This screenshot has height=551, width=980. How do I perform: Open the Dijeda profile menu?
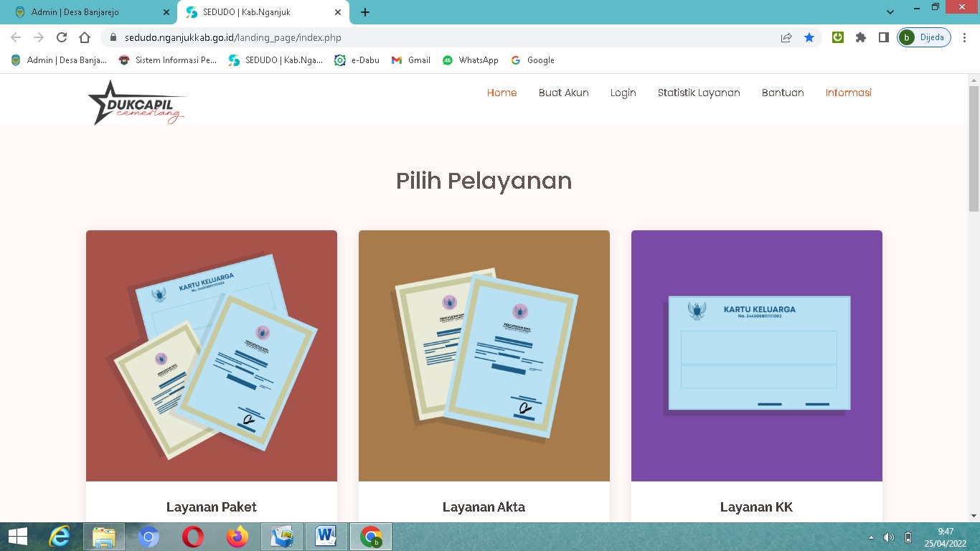click(x=924, y=37)
